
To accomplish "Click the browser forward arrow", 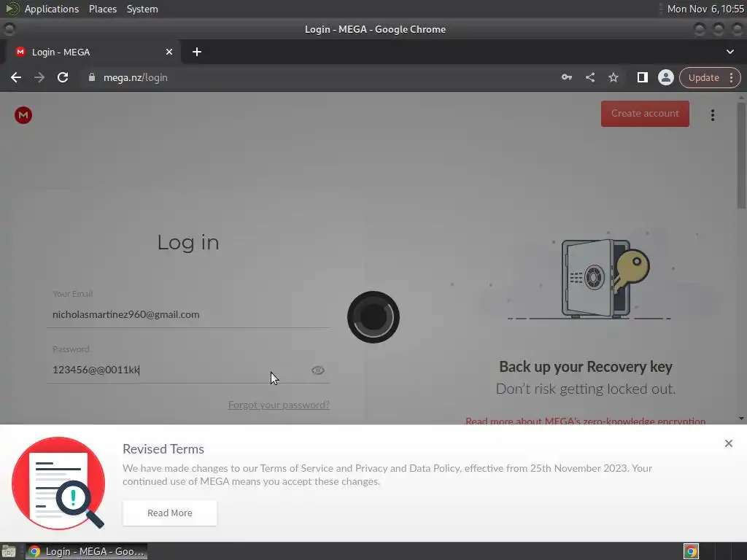I will coord(39,77).
